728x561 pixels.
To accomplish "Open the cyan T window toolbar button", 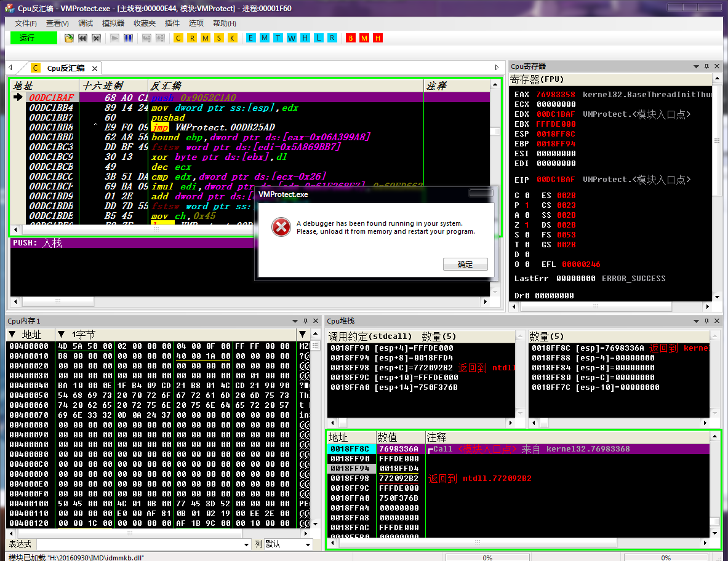I will tap(278, 38).
